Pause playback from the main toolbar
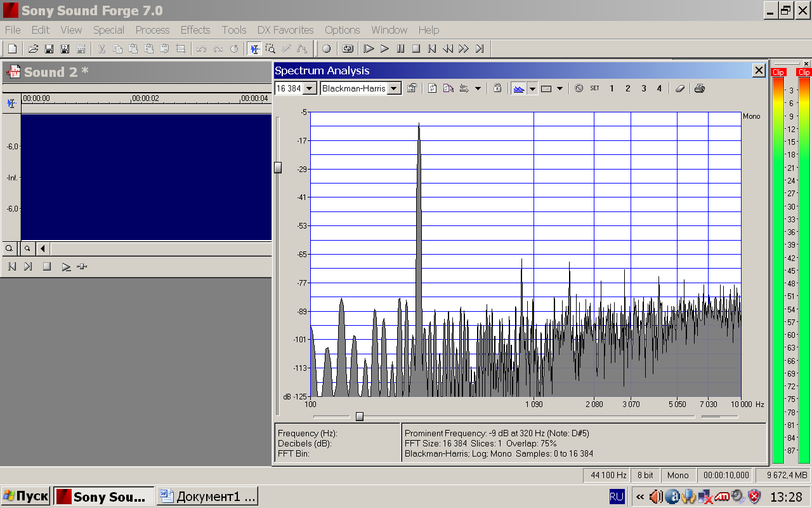 tap(400, 49)
